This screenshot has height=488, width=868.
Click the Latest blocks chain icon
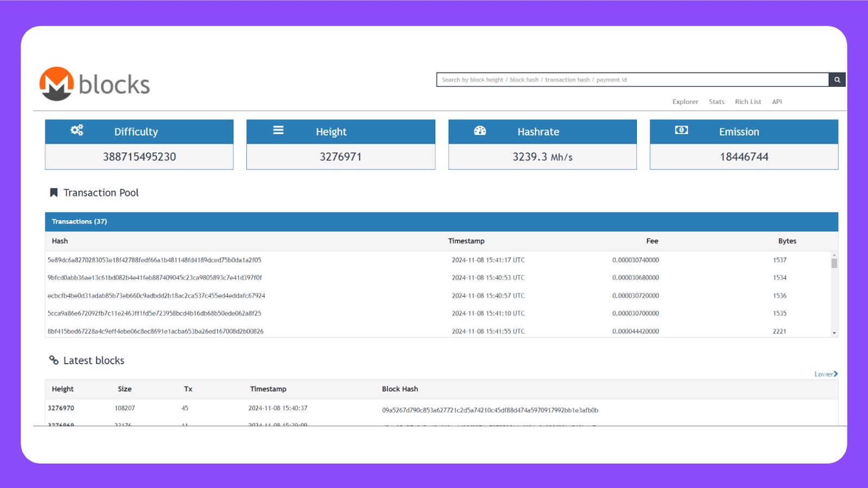[x=54, y=360]
